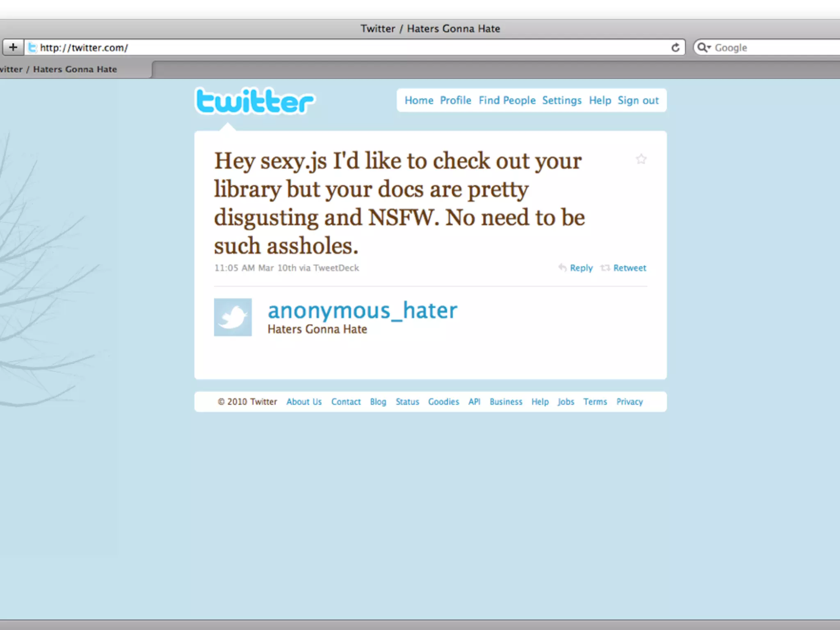Click the URL address field
The image size is (840, 630).
tap(328, 48)
